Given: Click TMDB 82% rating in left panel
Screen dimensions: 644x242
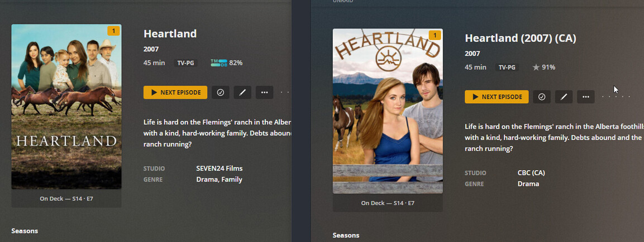Looking at the screenshot, I should (226, 63).
